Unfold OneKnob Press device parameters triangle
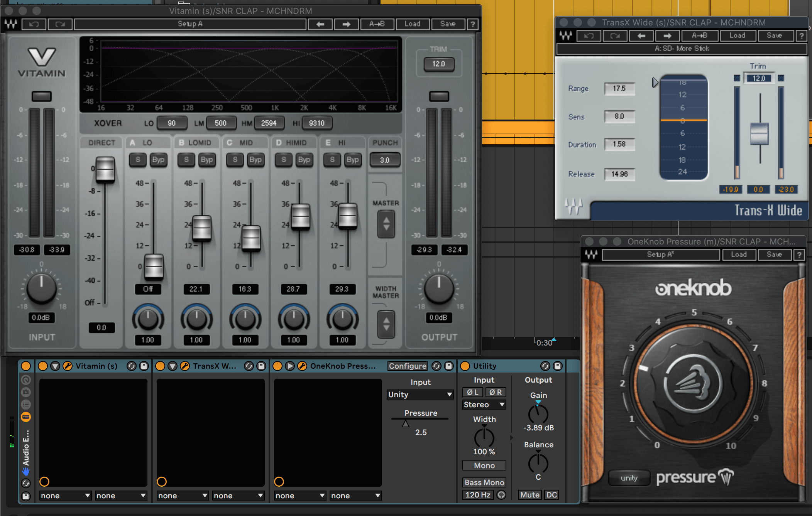812x516 pixels. point(290,366)
